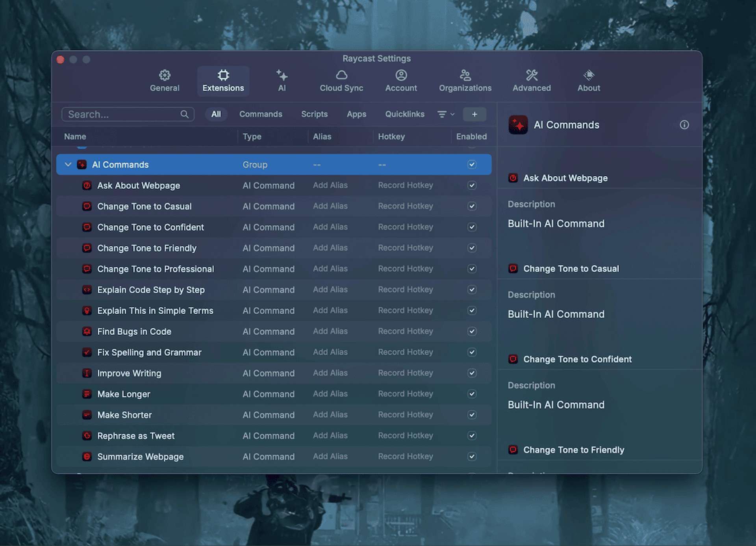The height and width of the screenshot is (546, 756).
Task: Add Alias for Make Longer
Action: point(330,394)
